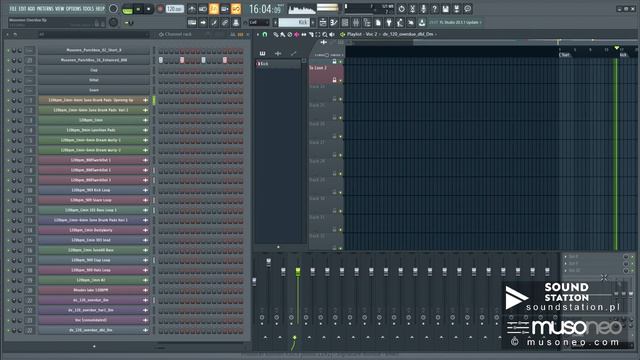Toggle wait for input to start playing
This screenshot has height=360, width=640.
pyautogui.click(x=203, y=9)
